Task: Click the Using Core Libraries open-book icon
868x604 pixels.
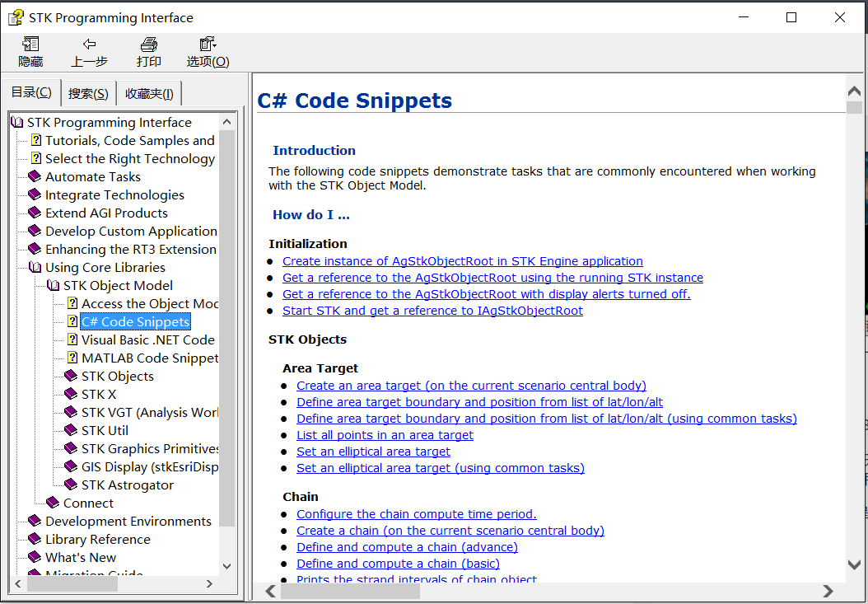Action: tap(35, 268)
